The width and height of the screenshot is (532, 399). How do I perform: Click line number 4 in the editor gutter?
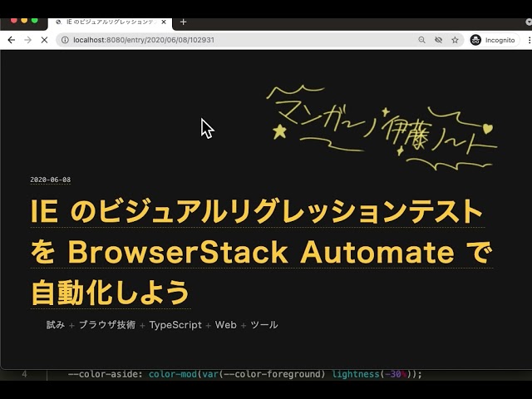[x=24, y=374]
